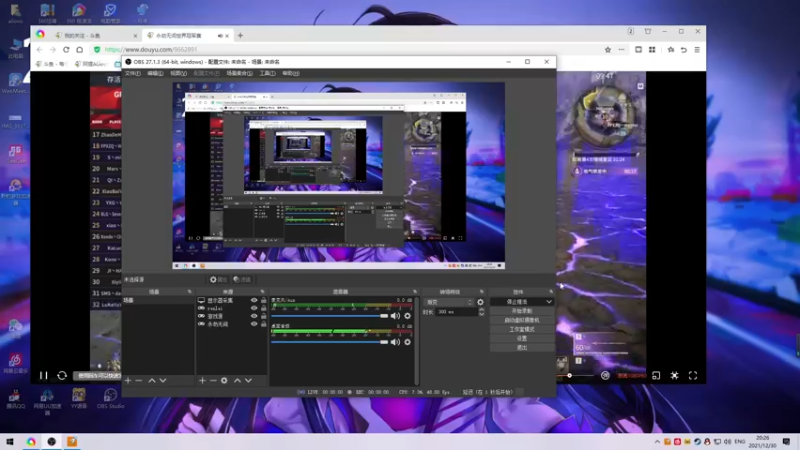This screenshot has width=800, height=450.
Task: Pause the Douyu stream video player
Action: coord(43,376)
